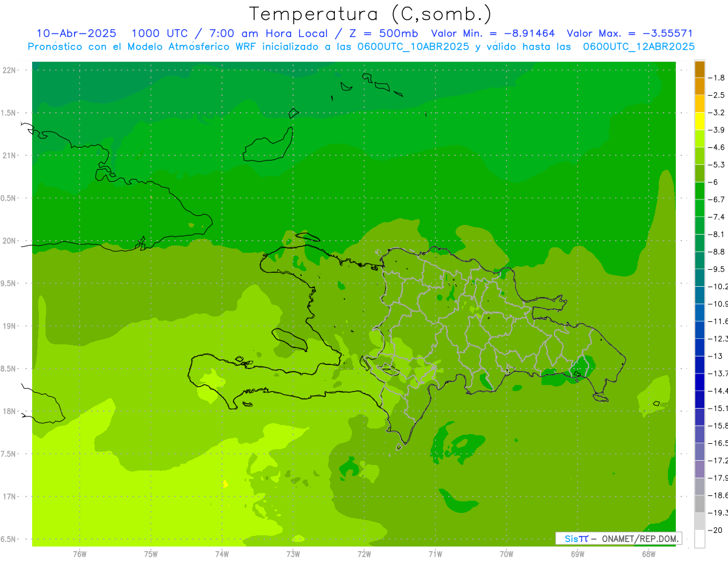Image resolution: width=728 pixels, height=562 pixels.
Task: Click the "71W" longitude axis label
Action: [x=435, y=554]
